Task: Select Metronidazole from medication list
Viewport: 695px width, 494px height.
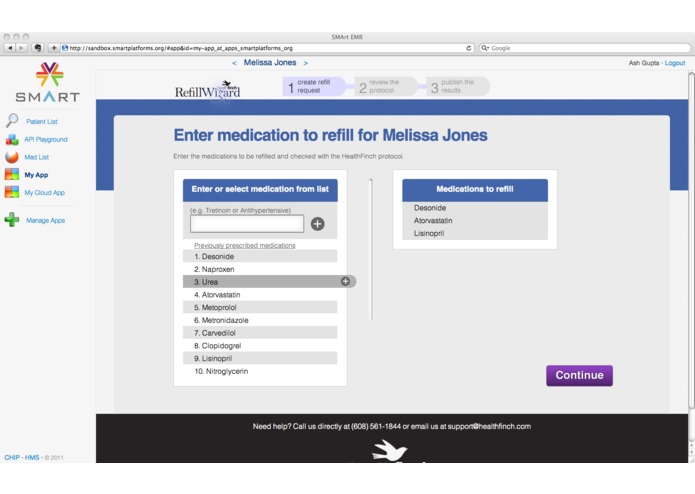Action: 260,320
